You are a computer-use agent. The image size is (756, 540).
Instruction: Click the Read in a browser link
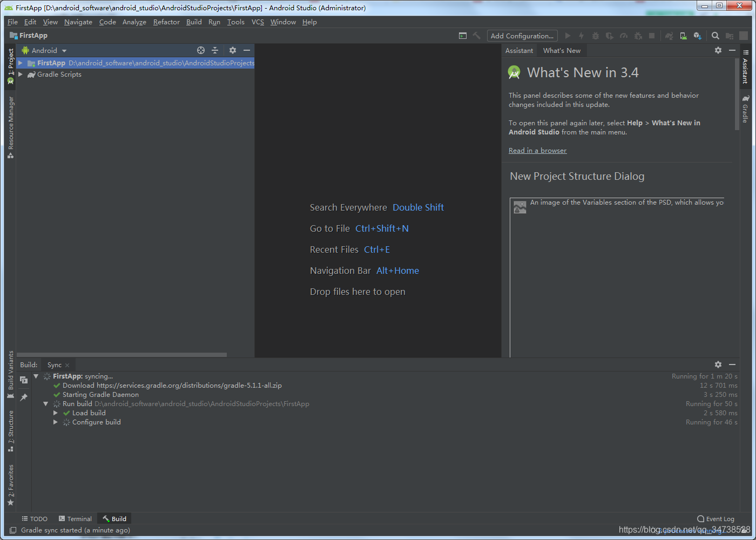537,151
